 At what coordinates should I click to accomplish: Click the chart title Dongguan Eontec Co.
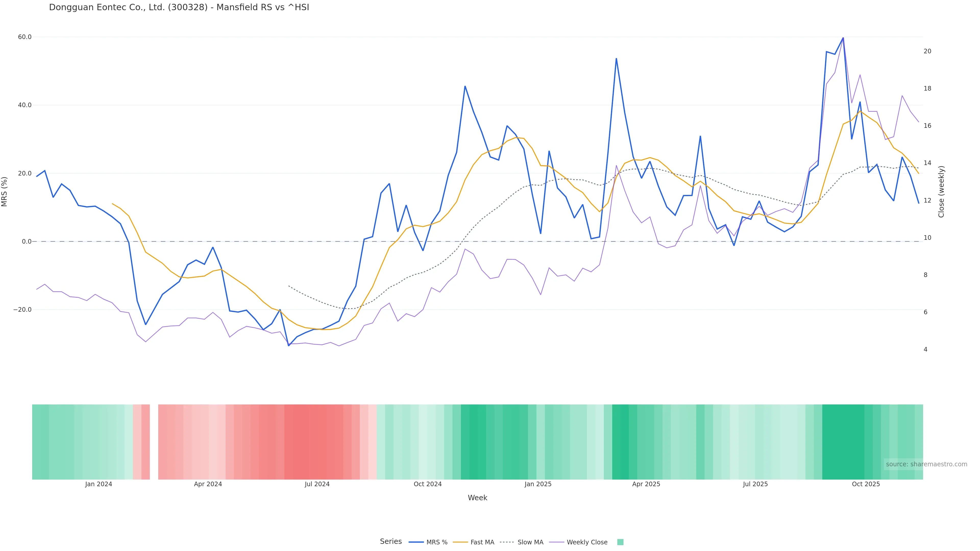[x=179, y=7]
